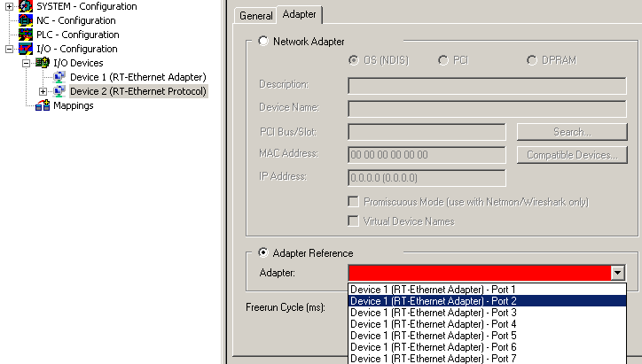The image size is (642, 364).
Task: Choose the DPRAM radio option
Action: tap(531, 60)
